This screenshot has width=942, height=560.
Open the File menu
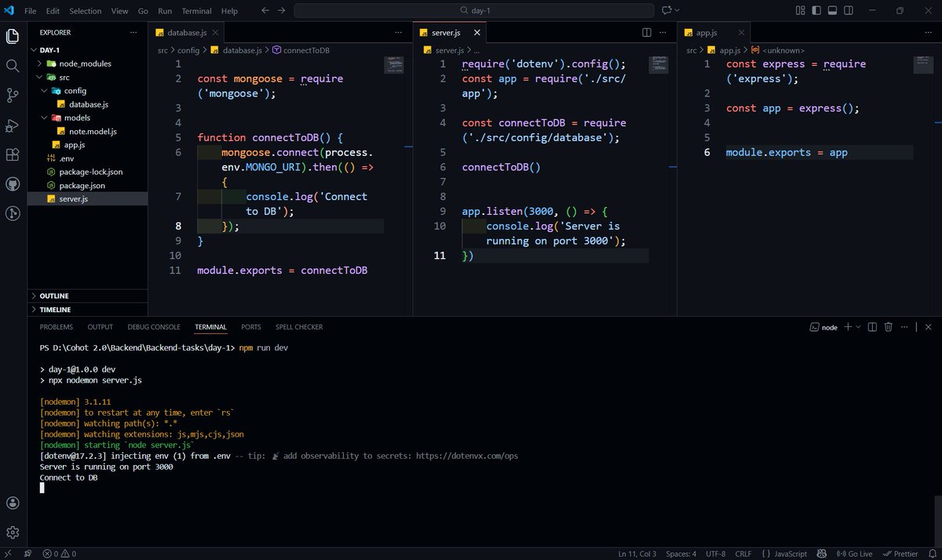(30, 11)
